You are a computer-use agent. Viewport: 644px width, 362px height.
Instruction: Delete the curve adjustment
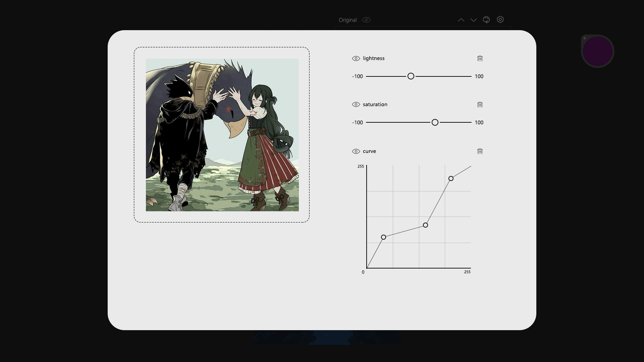[x=480, y=151]
